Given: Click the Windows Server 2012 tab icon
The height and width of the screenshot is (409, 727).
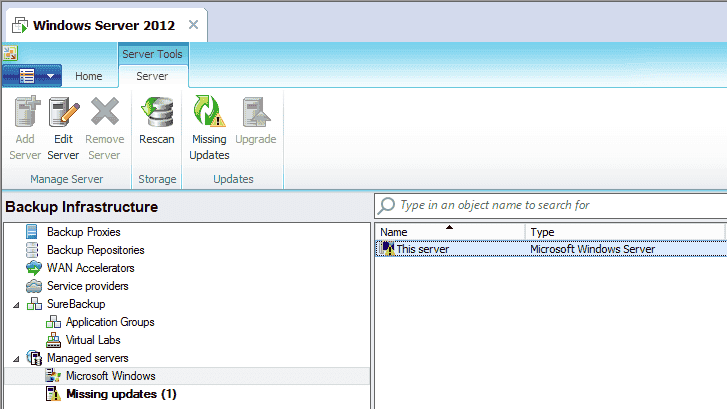Looking at the screenshot, I should 20,25.
